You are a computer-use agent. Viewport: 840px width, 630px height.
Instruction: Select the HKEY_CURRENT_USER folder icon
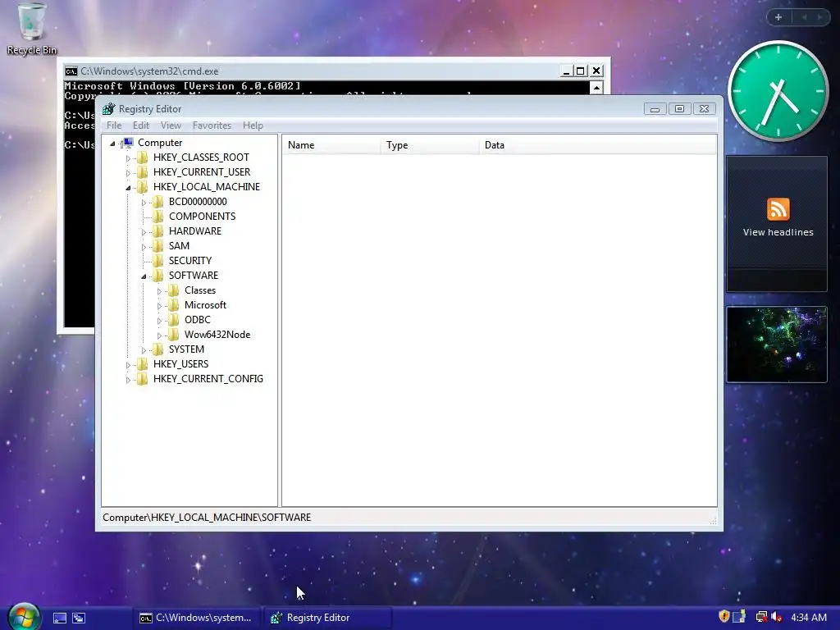point(143,172)
